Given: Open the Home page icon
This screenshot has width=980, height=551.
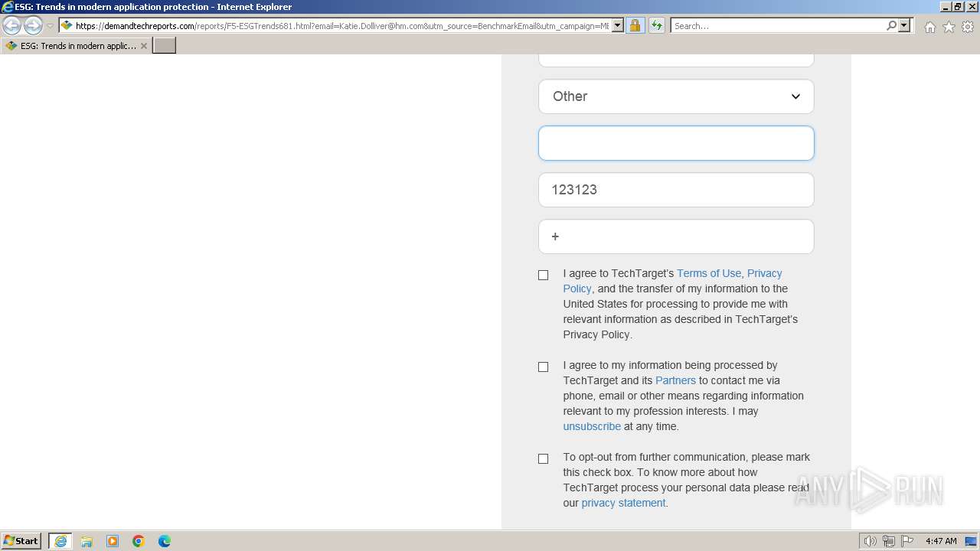Looking at the screenshot, I should click(929, 27).
